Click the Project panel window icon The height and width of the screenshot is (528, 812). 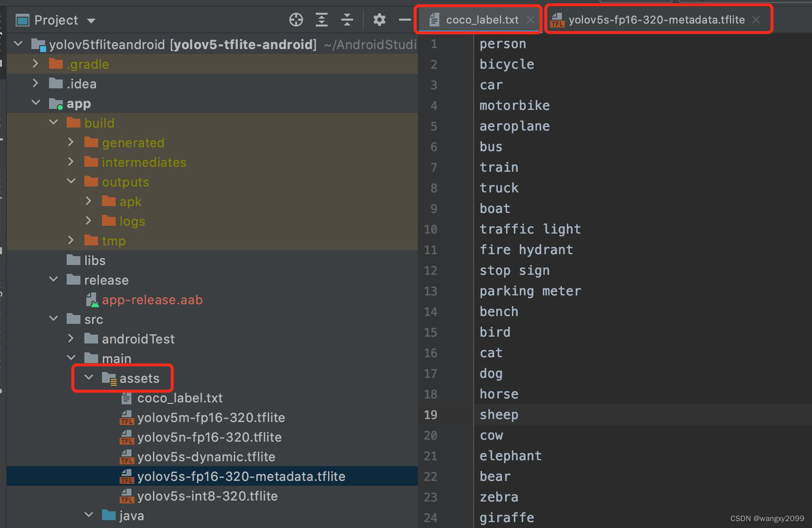(23, 20)
